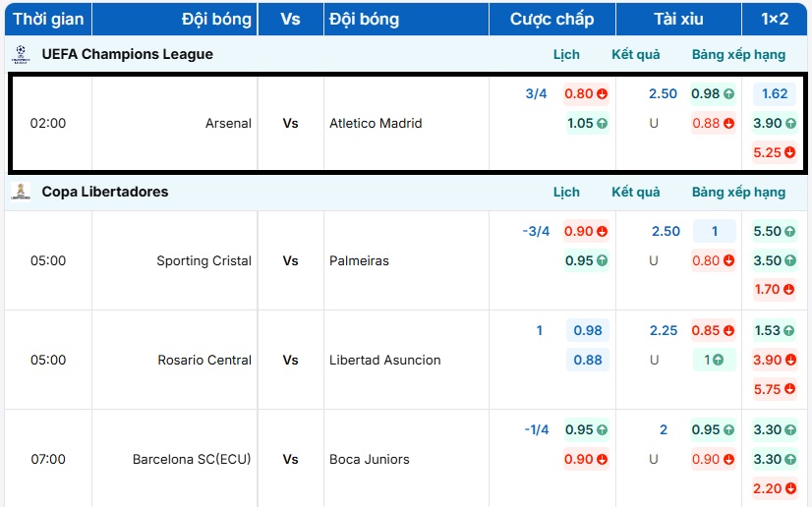Image resolution: width=812 pixels, height=507 pixels.
Task: Click the Atletico Madrid team name
Action: click(376, 124)
